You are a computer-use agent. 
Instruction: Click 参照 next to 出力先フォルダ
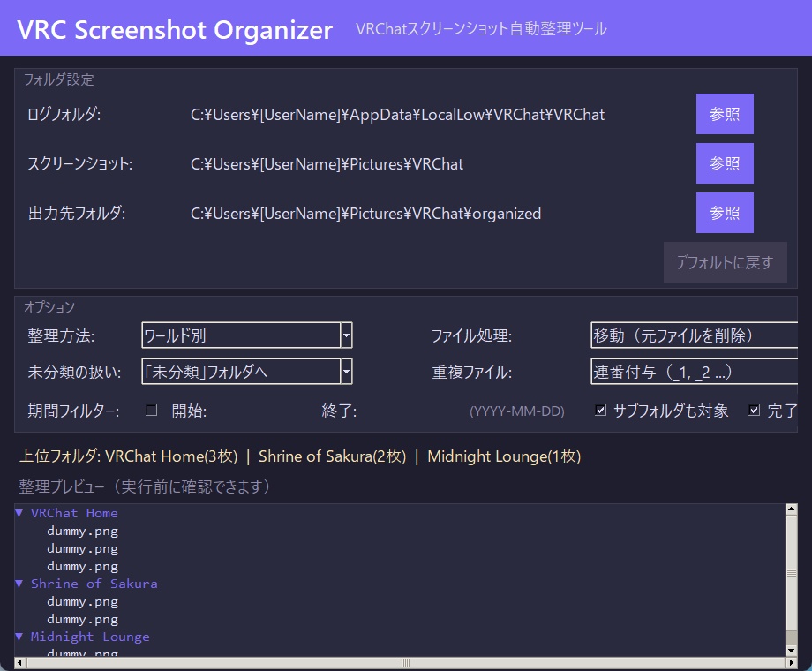pos(725,213)
